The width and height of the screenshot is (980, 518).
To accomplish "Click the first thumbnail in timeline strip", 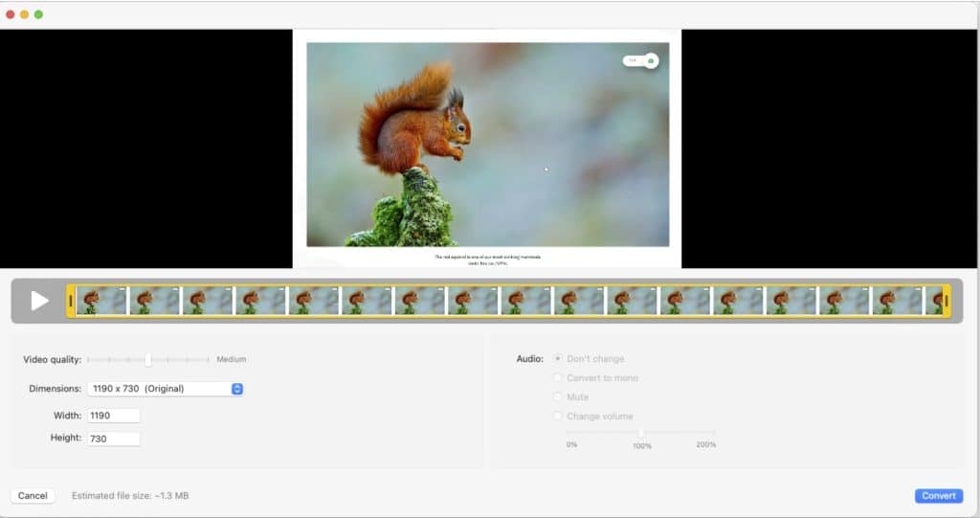I will tap(101, 301).
